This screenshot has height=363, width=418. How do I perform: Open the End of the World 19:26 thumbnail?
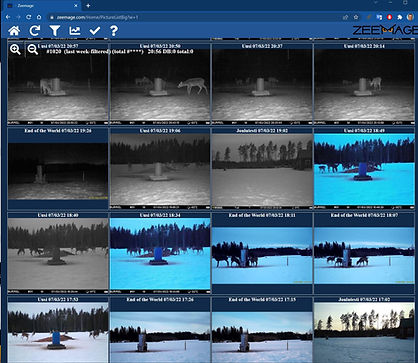pyautogui.click(x=58, y=171)
